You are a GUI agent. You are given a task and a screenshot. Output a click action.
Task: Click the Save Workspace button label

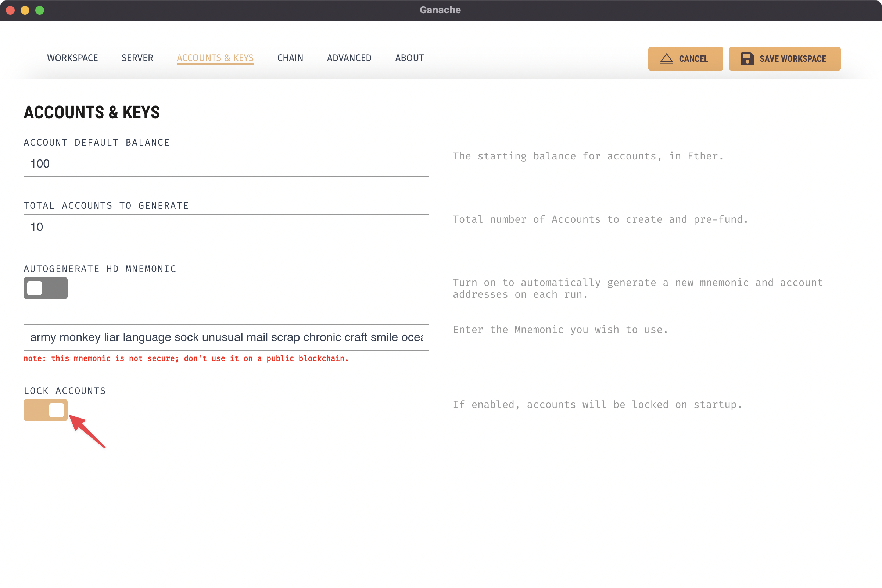[x=793, y=59]
